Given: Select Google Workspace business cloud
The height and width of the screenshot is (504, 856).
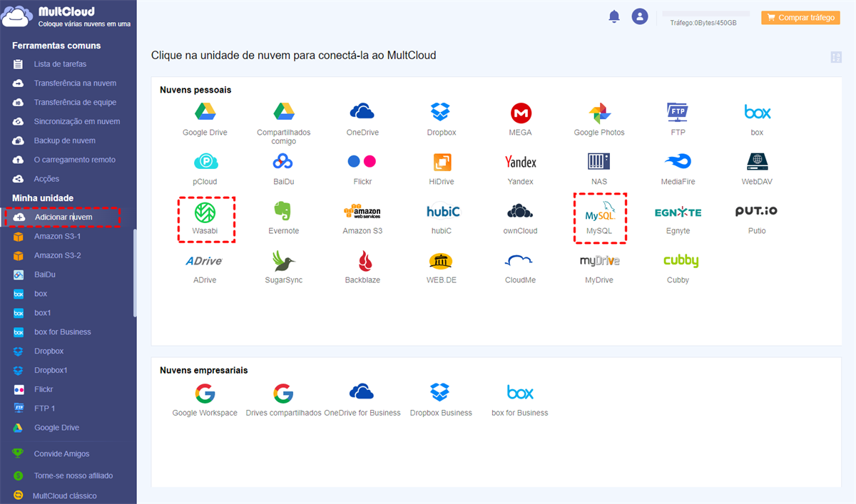Looking at the screenshot, I should click(205, 393).
